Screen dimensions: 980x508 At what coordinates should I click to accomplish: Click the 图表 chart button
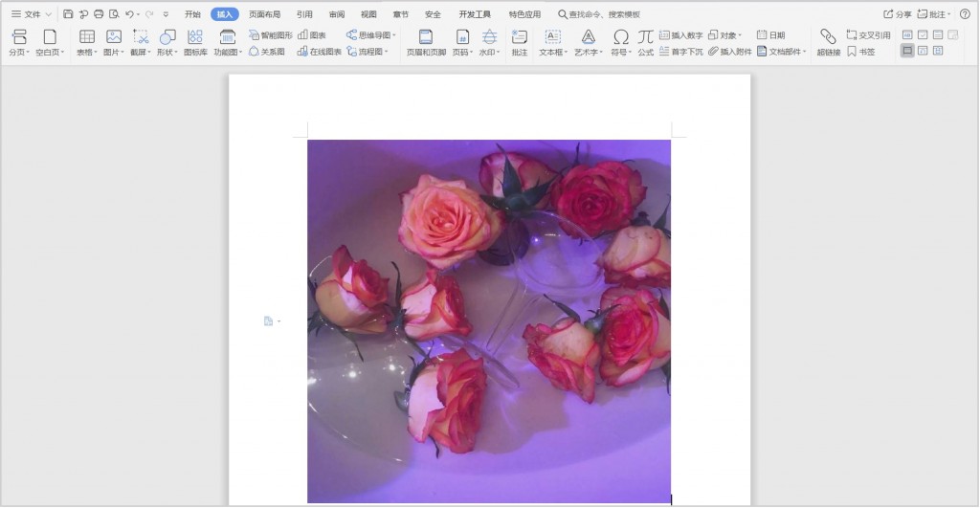coord(312,35)
